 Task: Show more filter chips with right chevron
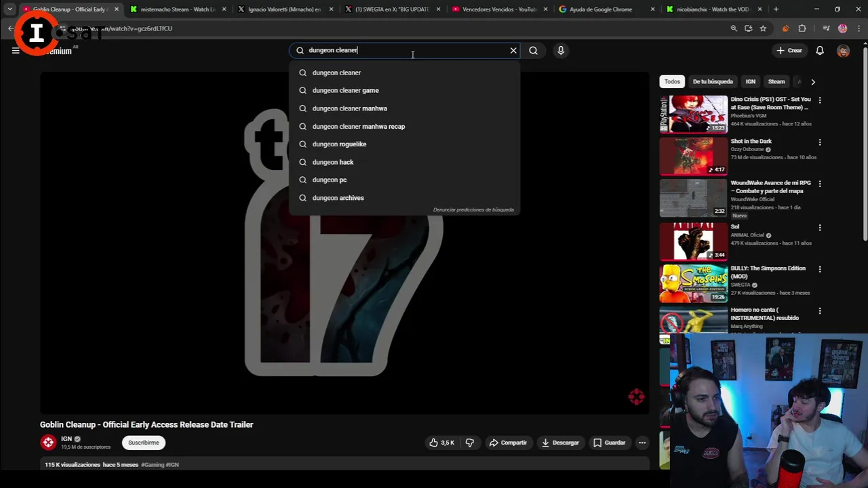(813, 82)
